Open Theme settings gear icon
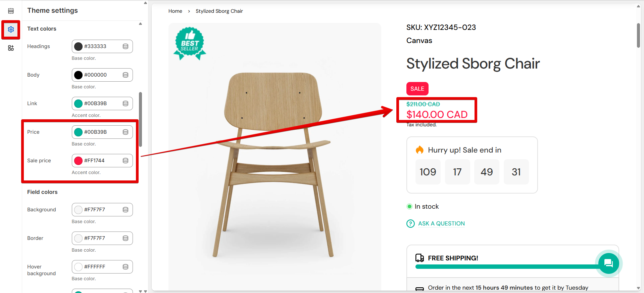Image resolution: width=644 pixels, height=293 pixels. tap(11, 30)
